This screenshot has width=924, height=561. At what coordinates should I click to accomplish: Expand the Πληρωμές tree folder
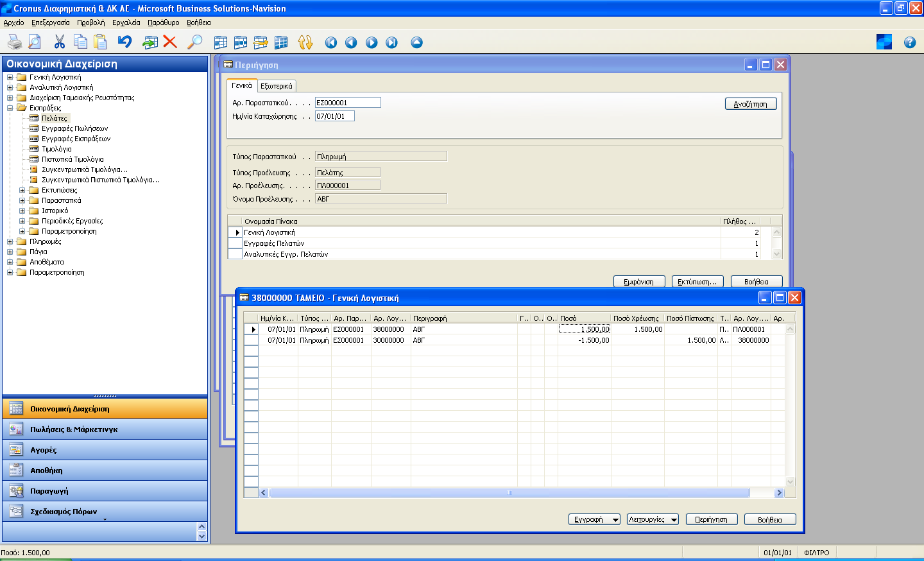[x=10, y=241]
